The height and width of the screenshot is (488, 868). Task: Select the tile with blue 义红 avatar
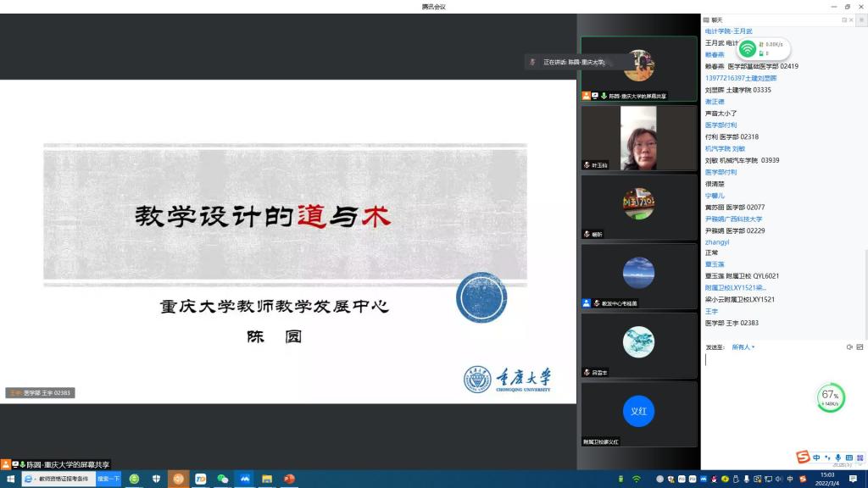(639, 413)
